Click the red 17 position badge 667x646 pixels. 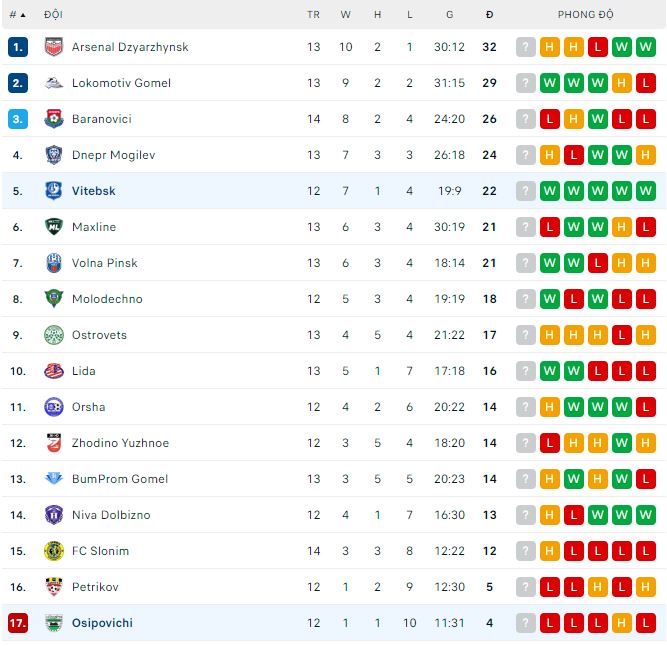tap(18, 623)
